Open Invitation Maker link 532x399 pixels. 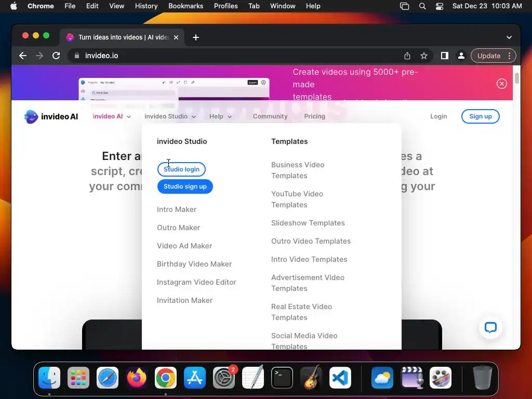[184, 300]
